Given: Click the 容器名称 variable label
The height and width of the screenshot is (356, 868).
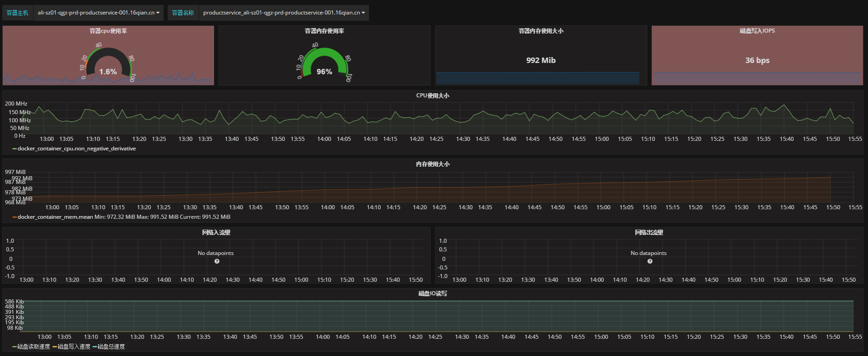Looking at the screenshot, I should 183,13.
